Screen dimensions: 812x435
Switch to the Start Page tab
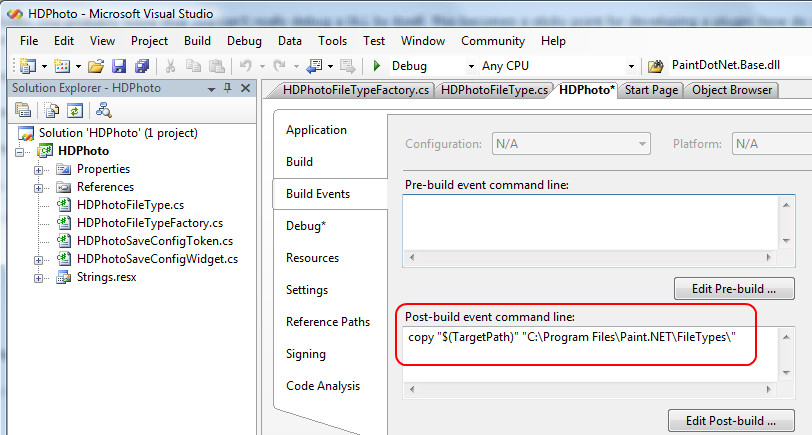651,90
